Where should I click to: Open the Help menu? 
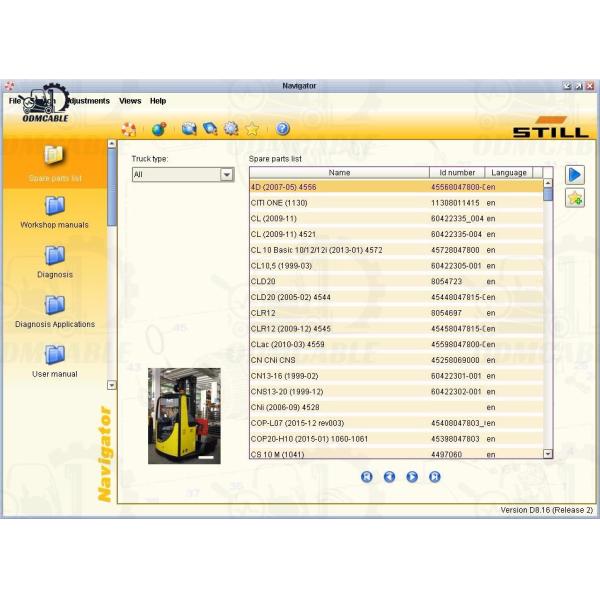point(158,101)
